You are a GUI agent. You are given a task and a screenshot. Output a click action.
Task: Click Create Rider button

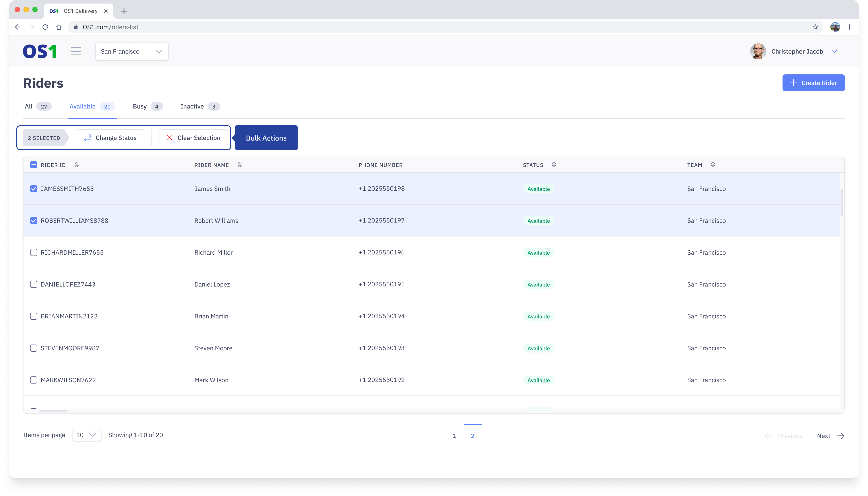pos(813,83)
